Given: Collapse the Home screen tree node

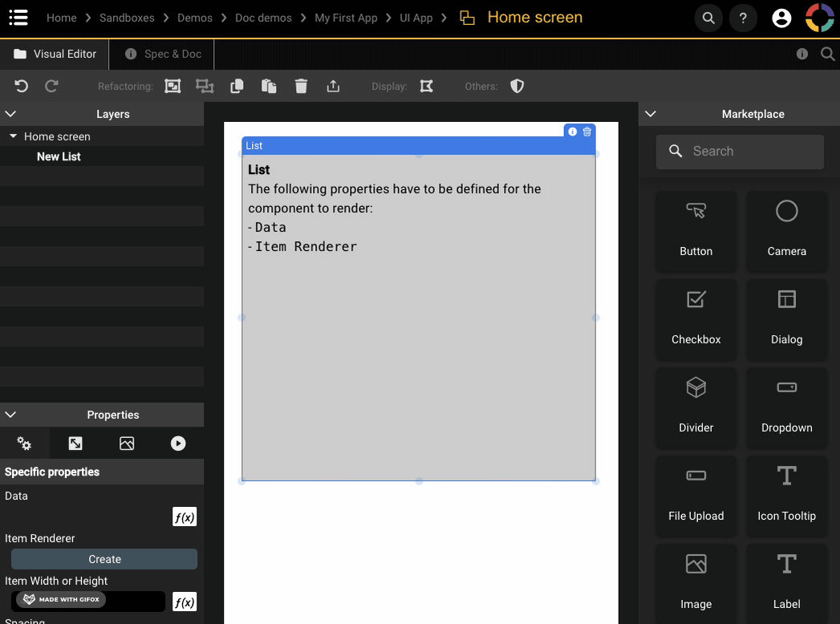Looking at the screenshot, I should coord(13,136).
